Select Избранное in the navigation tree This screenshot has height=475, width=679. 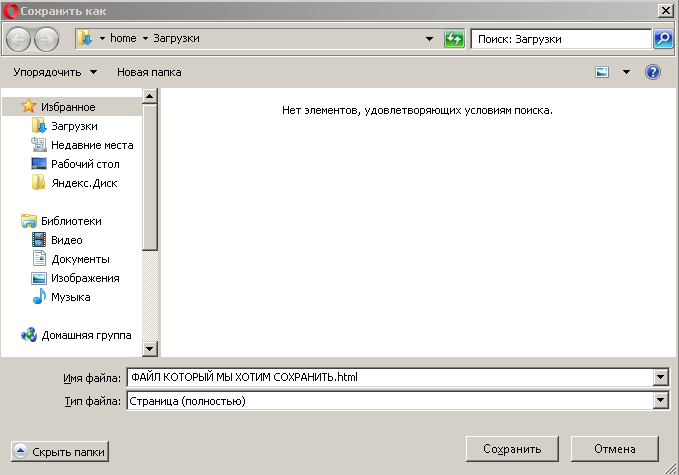point(68,107)
